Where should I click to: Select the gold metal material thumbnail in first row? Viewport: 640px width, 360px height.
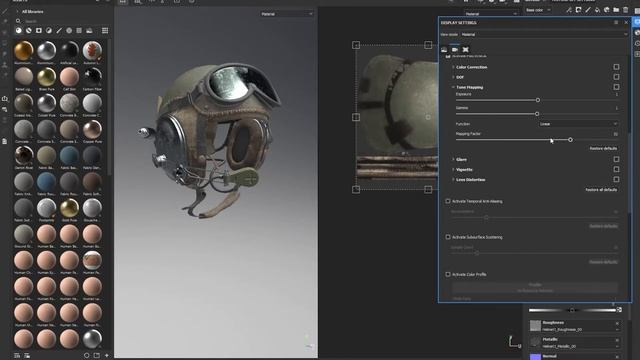(24, 51)
